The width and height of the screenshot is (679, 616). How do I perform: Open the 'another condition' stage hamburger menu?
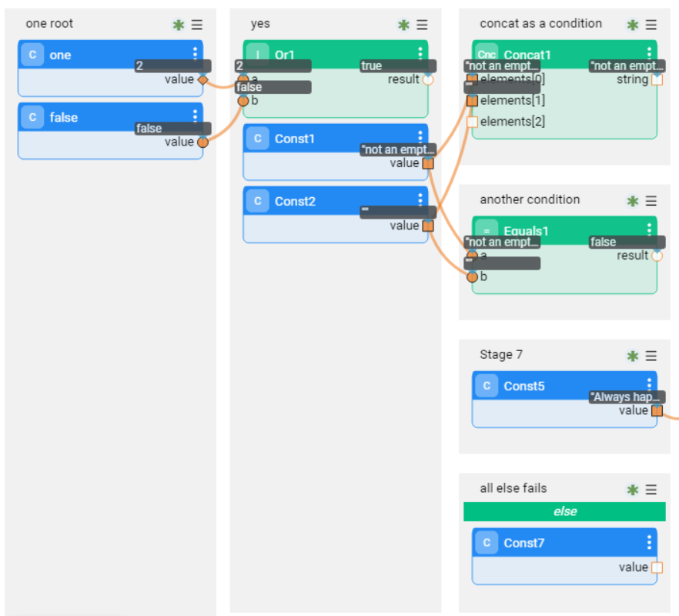tap(651, 201)
